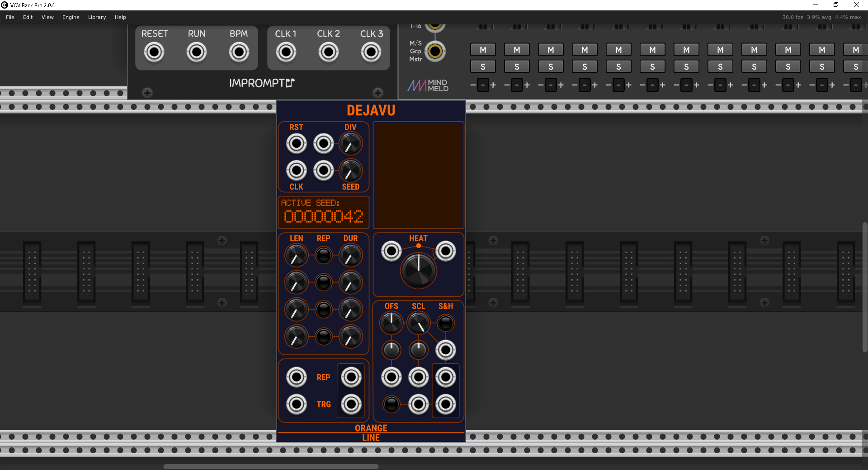Click the minus stepper of the first mixer track
868x470 pixels.
(x=473, y=85)
